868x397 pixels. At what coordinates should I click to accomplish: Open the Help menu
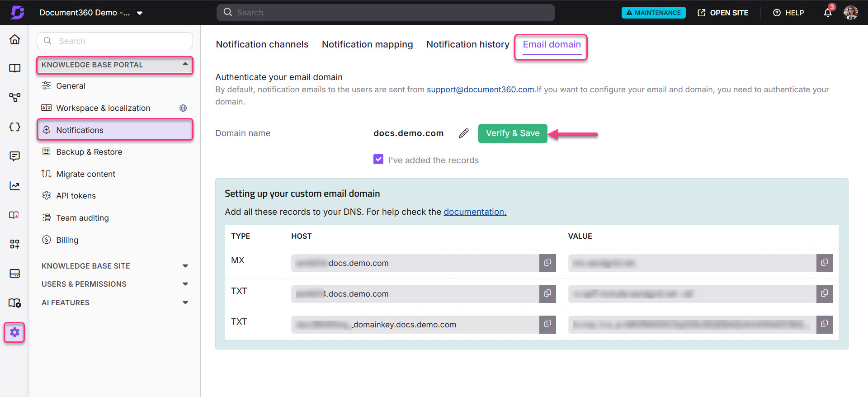tap(788, 13)
